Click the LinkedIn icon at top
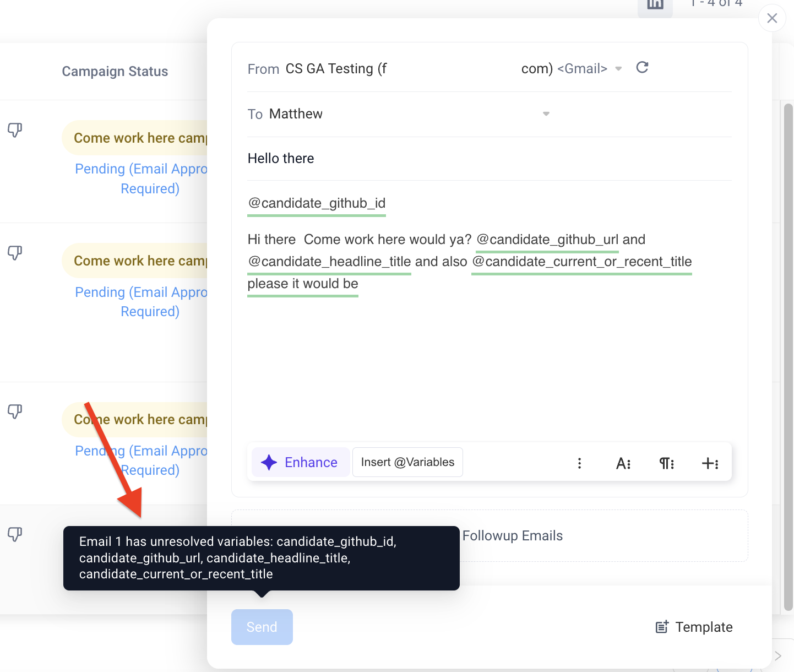Viewport: 794px width, 672px height. point(655,6)
